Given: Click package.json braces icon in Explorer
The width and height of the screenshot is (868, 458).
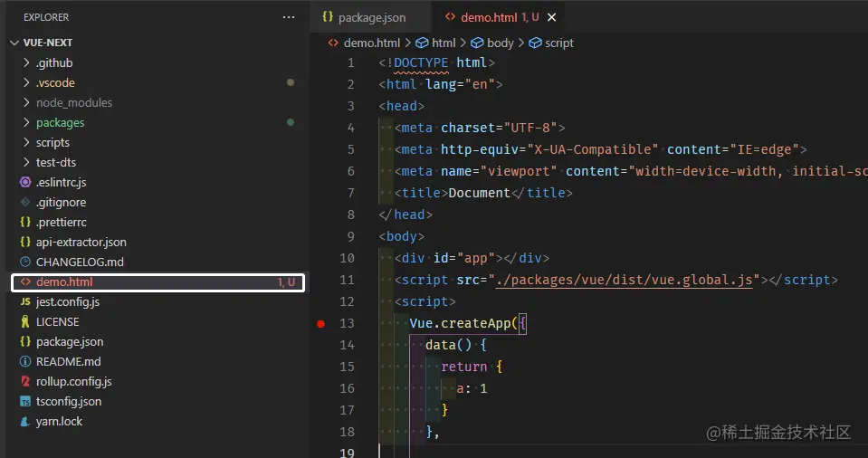Looking at the screenshot, I should pos(25,341).
